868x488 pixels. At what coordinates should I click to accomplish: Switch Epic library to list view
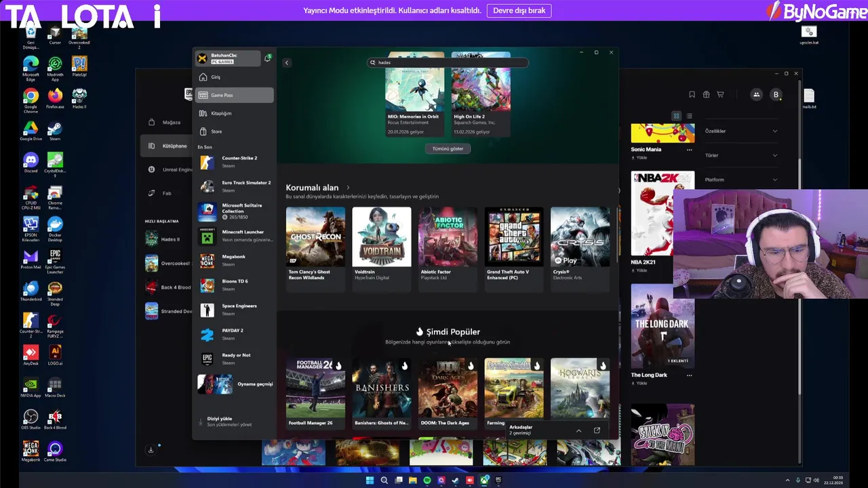689,116
